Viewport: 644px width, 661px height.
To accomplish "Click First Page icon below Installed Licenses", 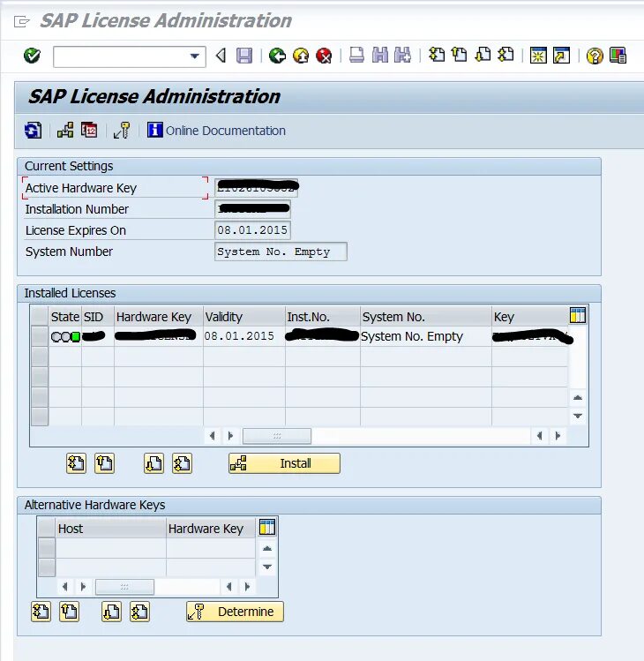I will [76, 463].
